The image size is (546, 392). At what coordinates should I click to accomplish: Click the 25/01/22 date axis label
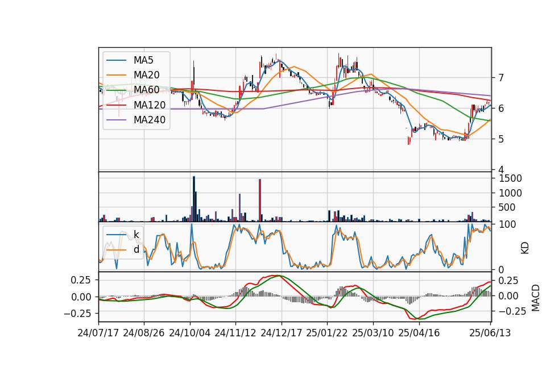(327, 333)
